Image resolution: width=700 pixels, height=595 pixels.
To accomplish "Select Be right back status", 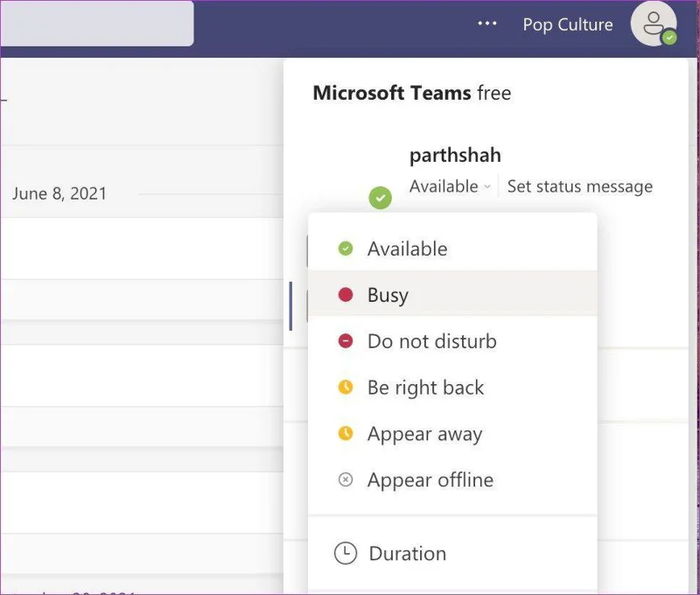I will point(452,387).
